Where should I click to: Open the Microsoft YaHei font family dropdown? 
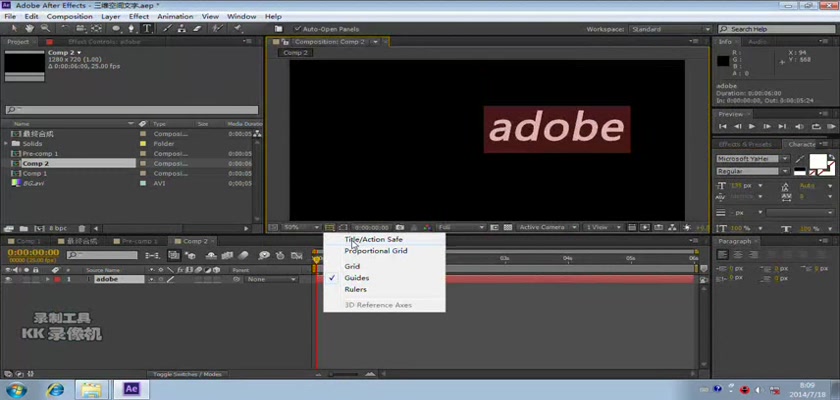(753, 159)
